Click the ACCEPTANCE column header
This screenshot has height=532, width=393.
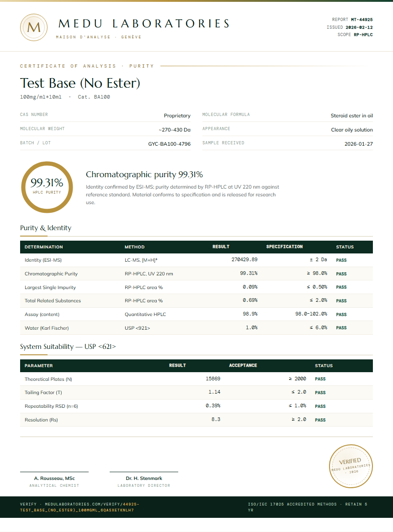coord(243,365)
